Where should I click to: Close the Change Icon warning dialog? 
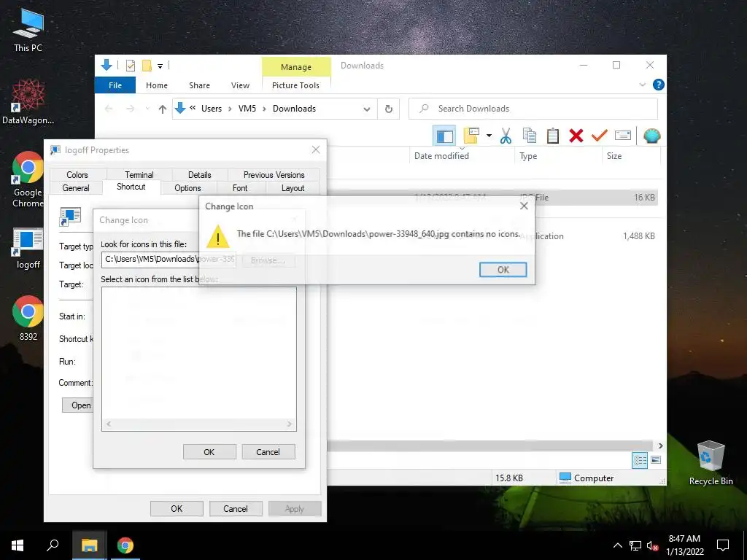[524, 206]
